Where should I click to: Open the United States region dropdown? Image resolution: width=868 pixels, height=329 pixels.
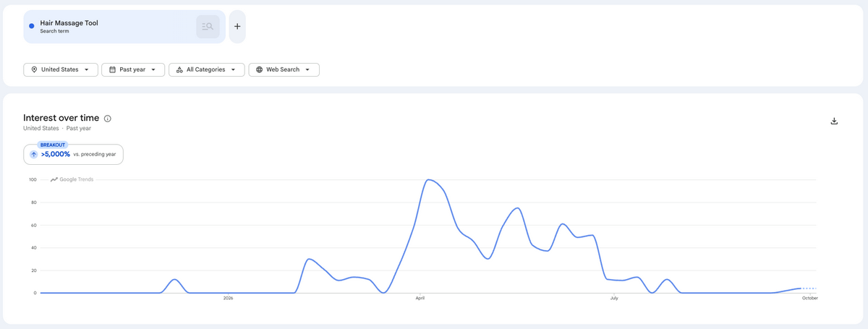point(61,69)
